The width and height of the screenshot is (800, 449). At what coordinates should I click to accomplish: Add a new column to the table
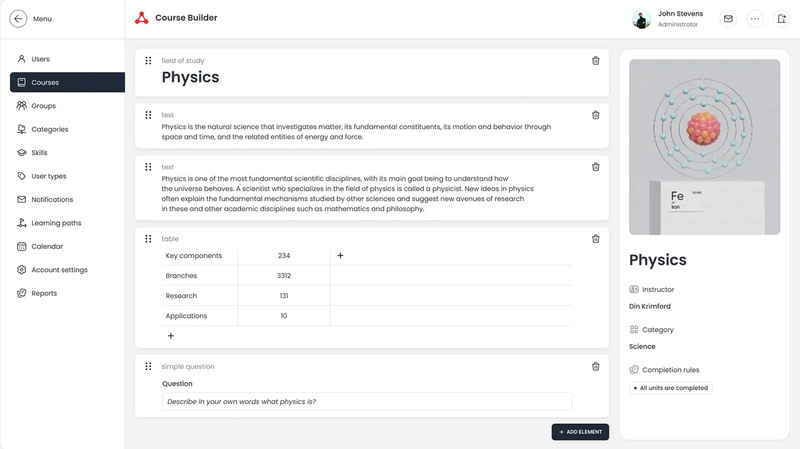pyautogui.click(x=340, y=256)
